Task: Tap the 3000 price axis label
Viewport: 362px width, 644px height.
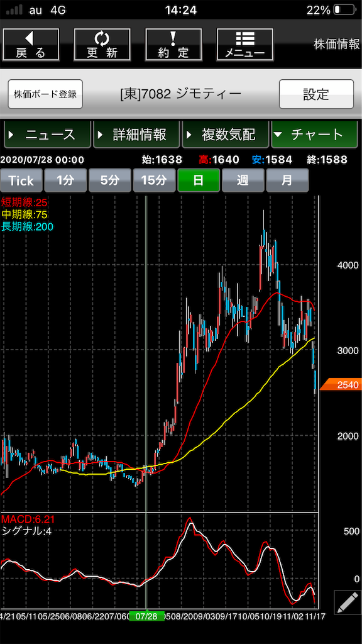Action: tap(347, 350)
